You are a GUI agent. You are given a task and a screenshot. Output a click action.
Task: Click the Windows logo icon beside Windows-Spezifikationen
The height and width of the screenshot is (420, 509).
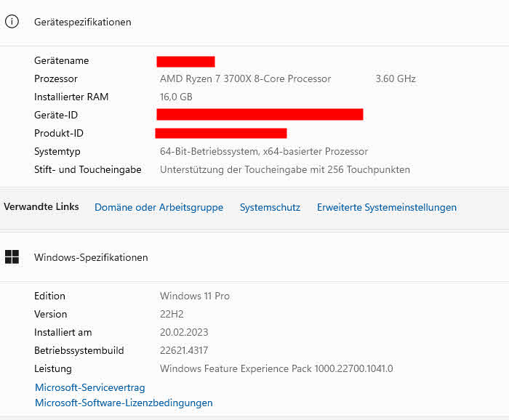(12, 257)
